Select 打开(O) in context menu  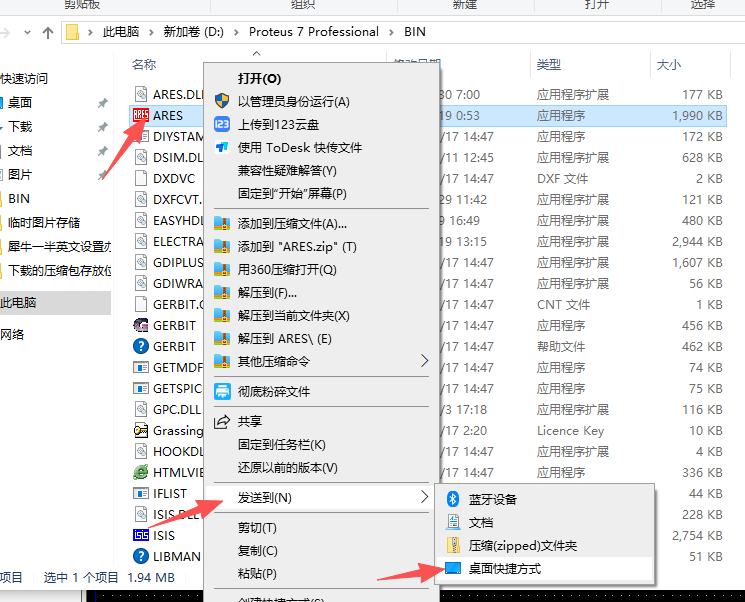coord(259,78)
